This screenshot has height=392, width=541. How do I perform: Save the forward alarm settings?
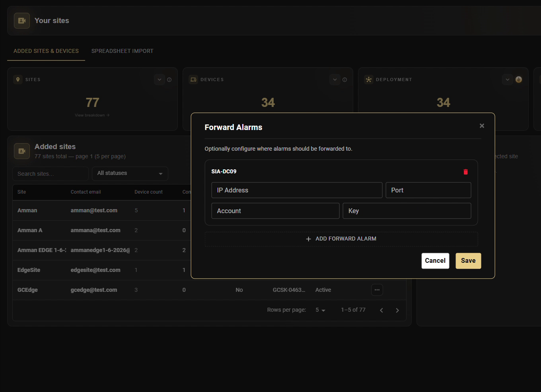(x=468, y=261)
